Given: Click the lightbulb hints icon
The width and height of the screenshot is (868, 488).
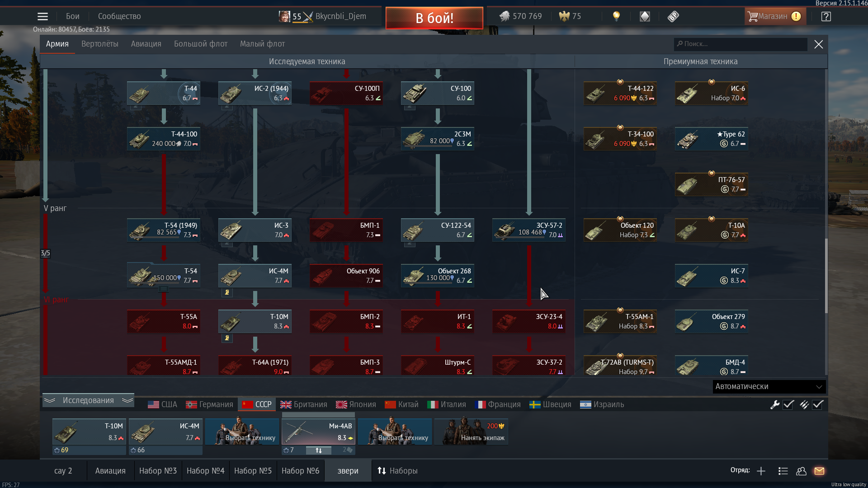Looking at the screenshot, I should coord(616,16).
